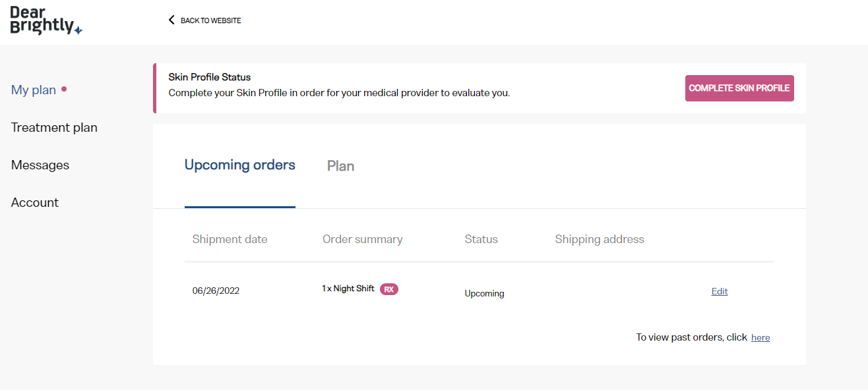868x390 pixels.
Task: Click the Shipment date column header
Action: (230, 239)
